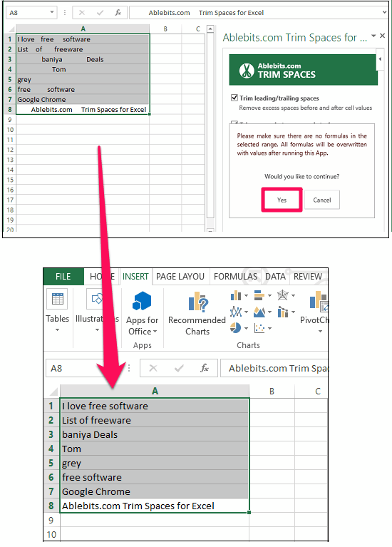Screen dimensions: 392x547
Task: Toggle the Trim leading/trailing spaces checkbox
Action: (234, 98)
